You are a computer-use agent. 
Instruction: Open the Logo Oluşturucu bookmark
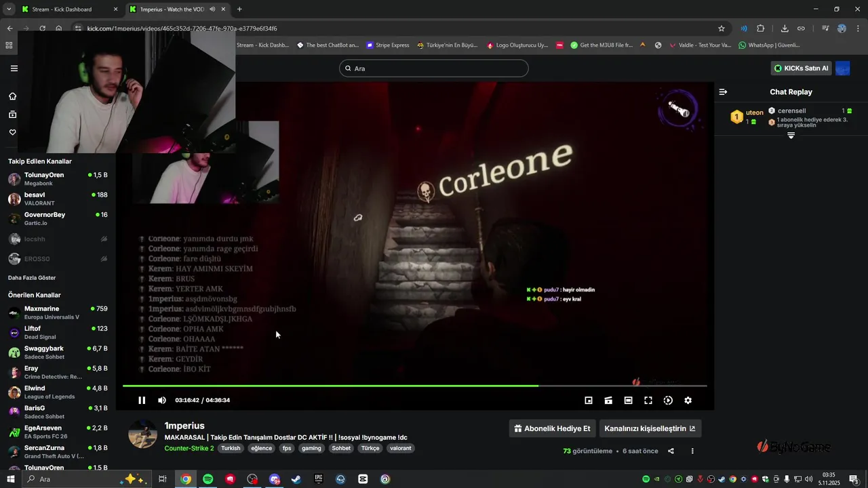[517, 45]
